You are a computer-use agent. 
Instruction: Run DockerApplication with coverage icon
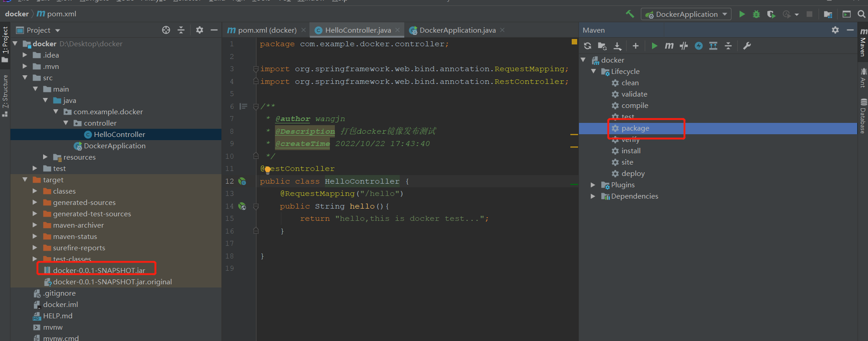click(x=771, y=14)
